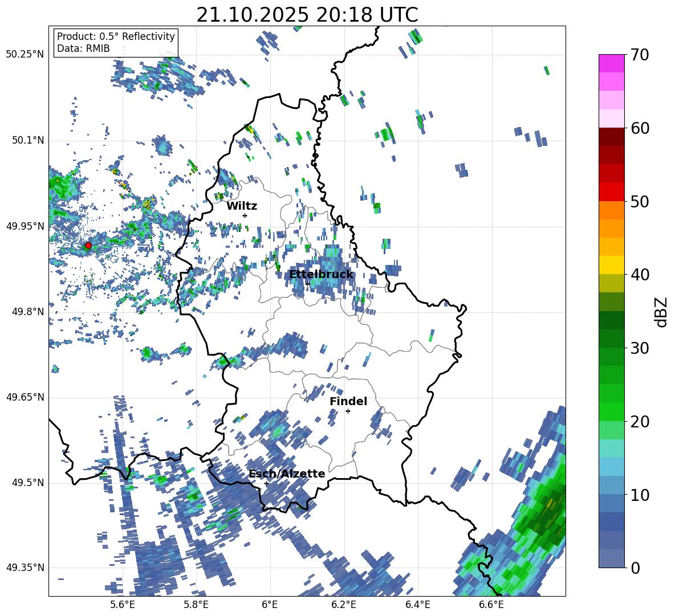
Task: Click the 70 tick on colorbar
Action: point(640,55)
